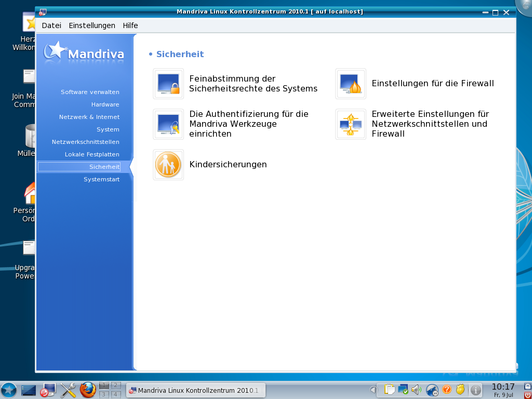Open the system security permissions fine-tuning icon

168,84
